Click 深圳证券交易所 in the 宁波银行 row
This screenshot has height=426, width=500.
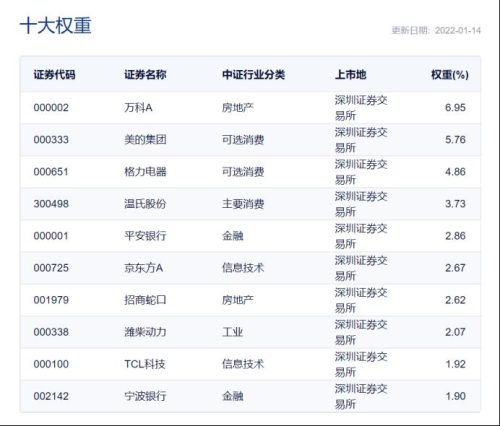point(361,397)
